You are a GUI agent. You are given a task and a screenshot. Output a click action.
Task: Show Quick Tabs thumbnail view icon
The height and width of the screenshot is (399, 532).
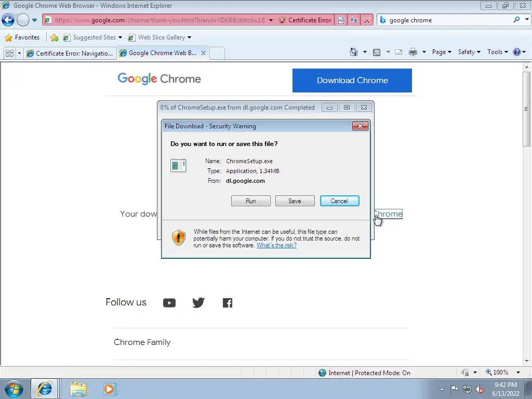[9, 54]
